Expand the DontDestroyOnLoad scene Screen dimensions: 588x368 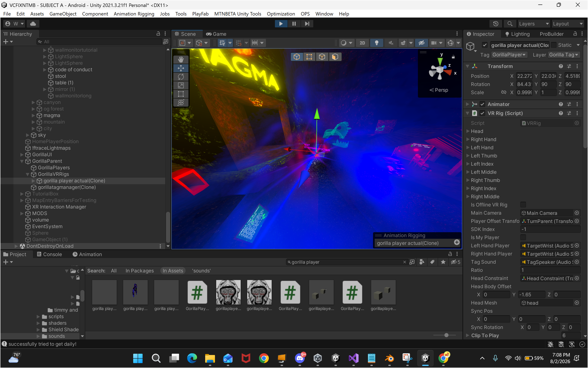click(16, 246)
